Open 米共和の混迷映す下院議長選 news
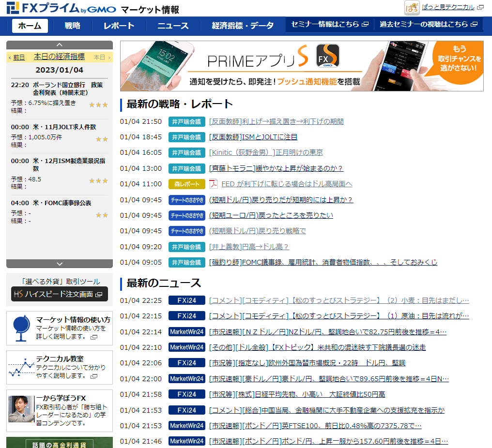 pyautogui.click(x=318, y=347)
